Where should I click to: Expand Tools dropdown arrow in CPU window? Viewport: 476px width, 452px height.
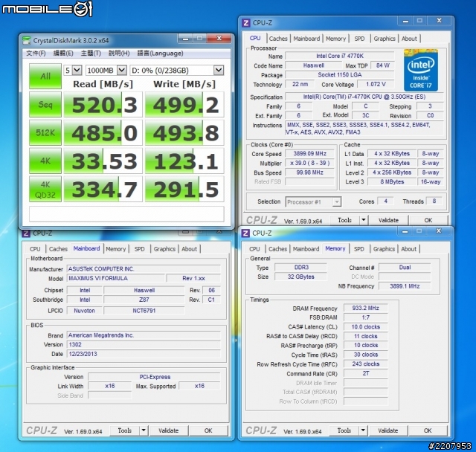pyautogui.click(x=364, y=220)
